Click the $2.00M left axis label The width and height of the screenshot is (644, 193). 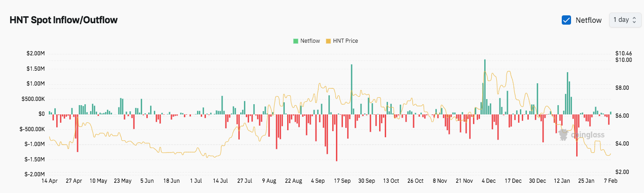[36, 53]
